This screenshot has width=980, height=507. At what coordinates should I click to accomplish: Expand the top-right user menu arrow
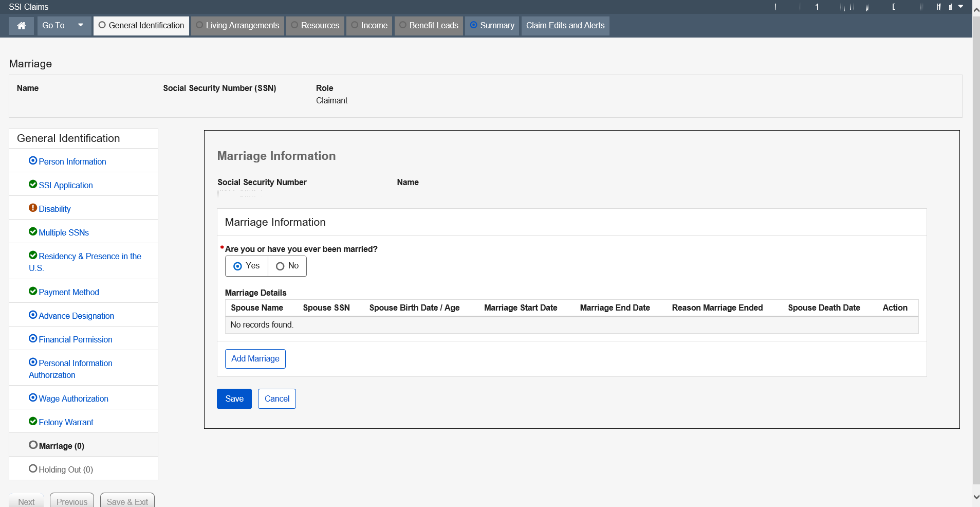point(960,7)
